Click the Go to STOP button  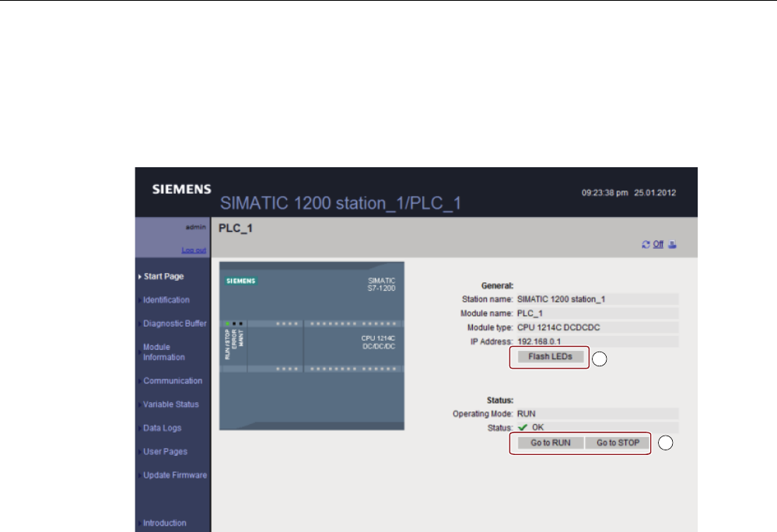click(618, 443)
